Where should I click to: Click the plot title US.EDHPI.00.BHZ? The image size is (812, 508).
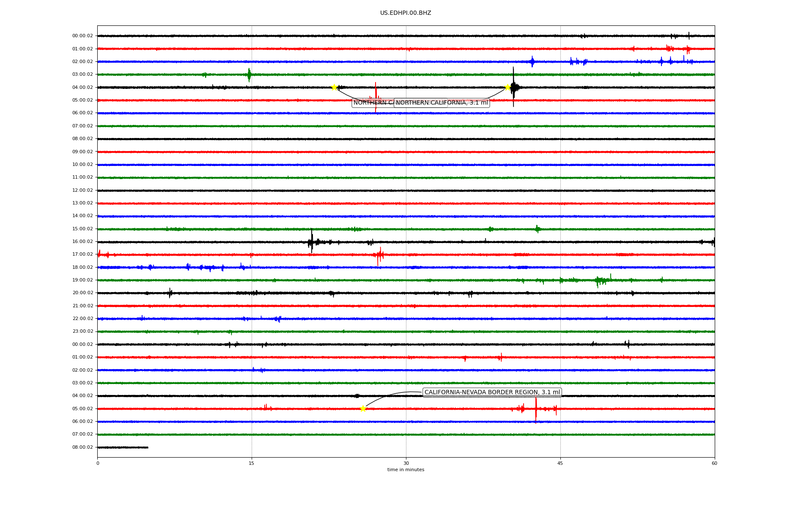(406, 13)
